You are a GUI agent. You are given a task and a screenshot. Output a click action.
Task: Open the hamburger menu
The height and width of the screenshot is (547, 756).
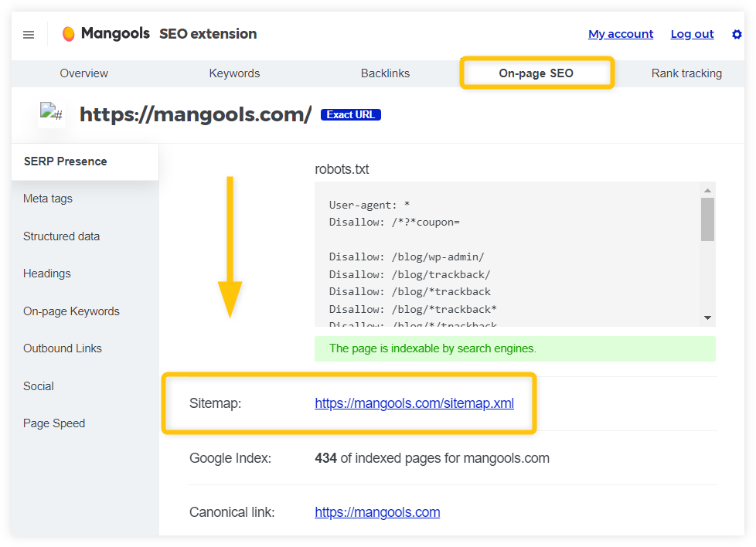(x=29, y=34)
